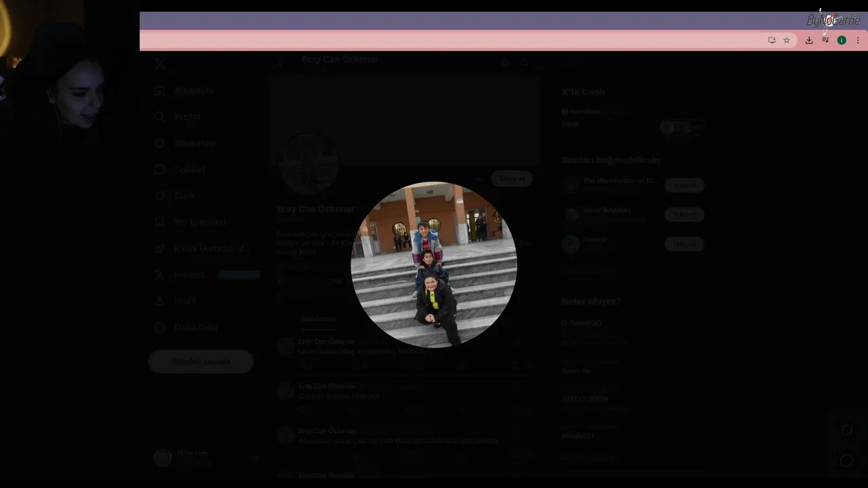Image resolution: width=868 pixels, height=488 pixels.
Task: Open Sohbet messages in sidebar
Action: 179,169
